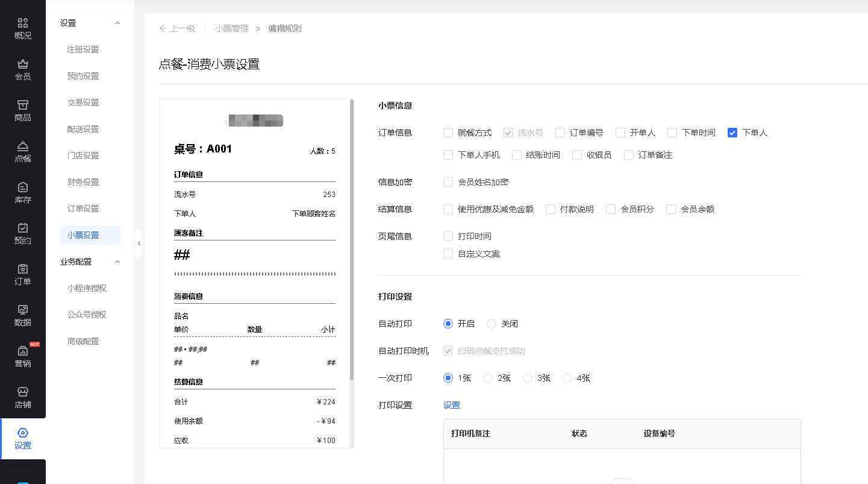
Task: Check the 会员积分 checkbox
Action: 611,209
